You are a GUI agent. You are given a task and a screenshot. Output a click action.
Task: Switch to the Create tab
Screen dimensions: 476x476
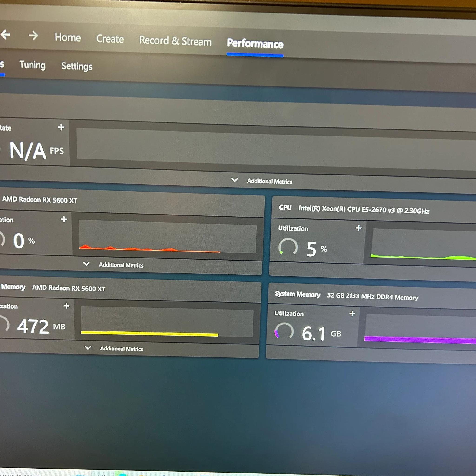pyautogui.click(x=110, y=39)
